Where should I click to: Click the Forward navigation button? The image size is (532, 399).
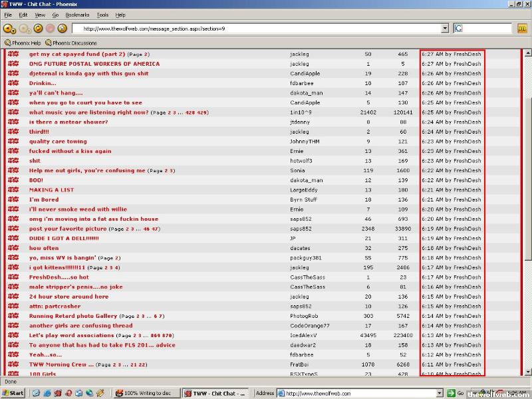click(25, 29)
